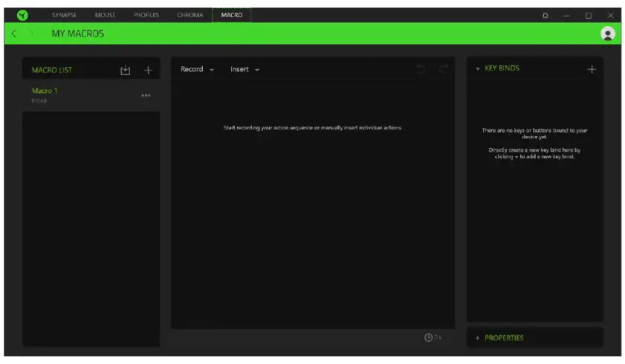
Task: Go forward using the right arrow
Action: click(31, 33)
